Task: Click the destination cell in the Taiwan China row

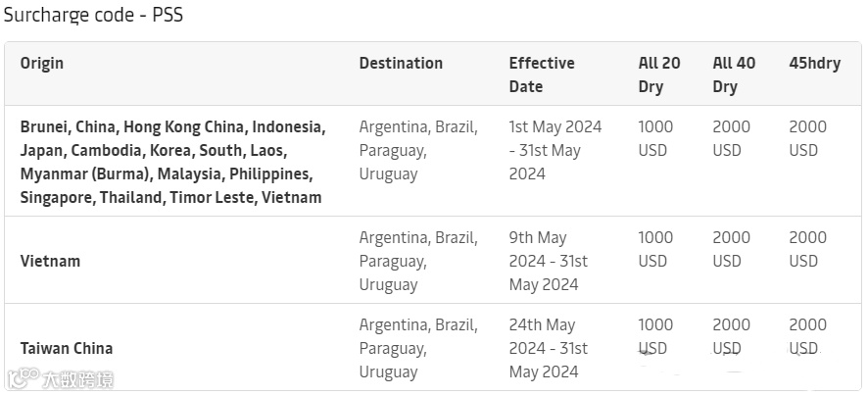Action: pyautogui.click(x=418, y=348)
